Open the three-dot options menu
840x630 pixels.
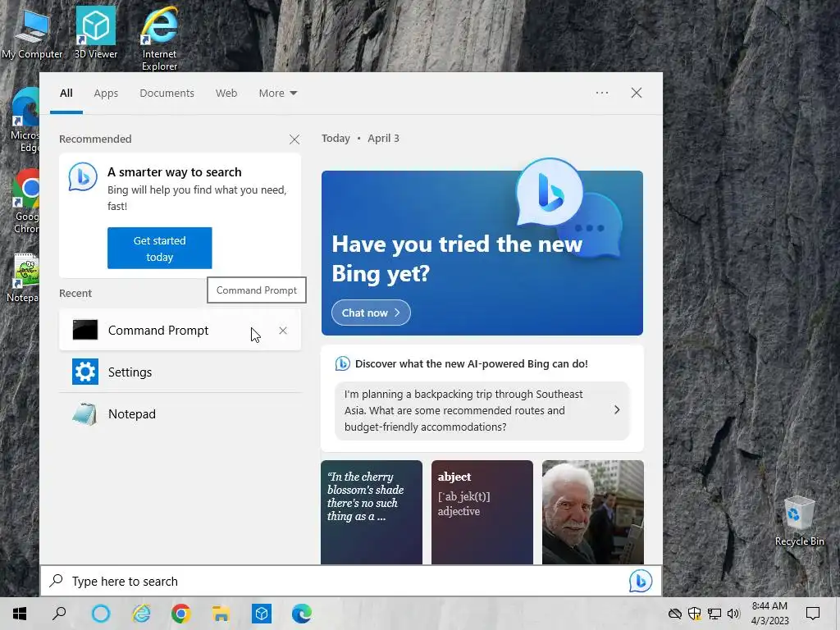[601, 93]
